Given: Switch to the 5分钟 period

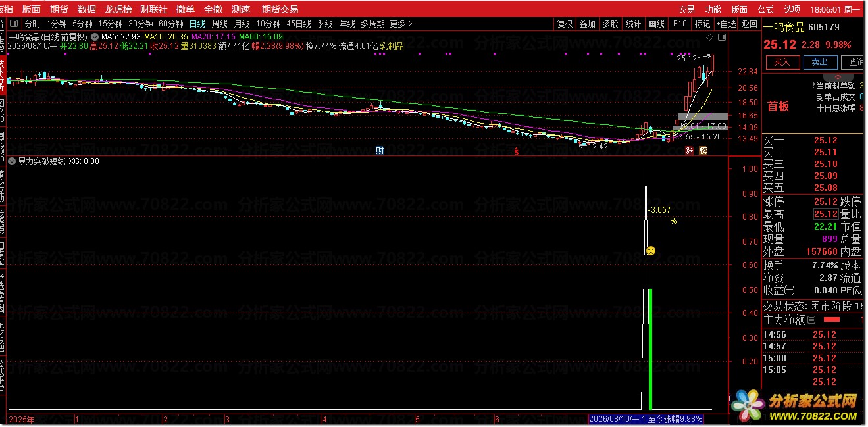Looking at the screenshot, I should 82,24.
